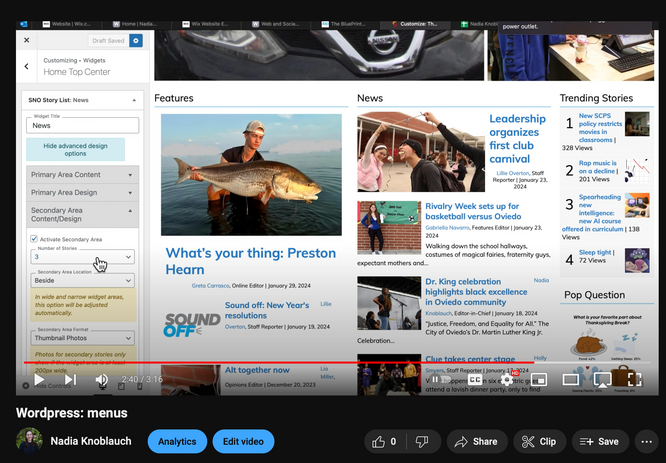The image size is (666, 463).
Task: Switch to theater mode view
Action: tap(571, 380)
